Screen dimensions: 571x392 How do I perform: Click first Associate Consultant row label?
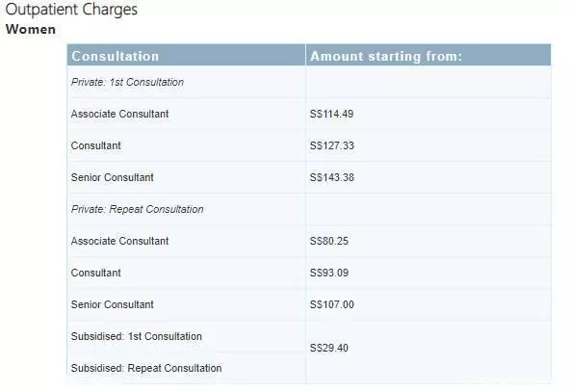119,114
